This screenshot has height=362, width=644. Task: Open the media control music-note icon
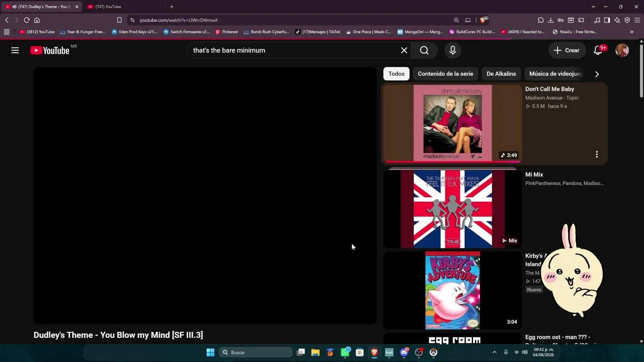pos(597,20)
